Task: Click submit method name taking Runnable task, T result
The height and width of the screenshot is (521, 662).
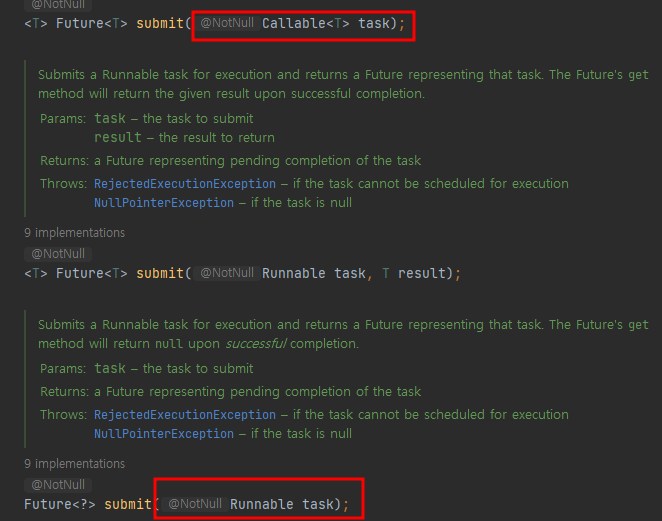Action: pyautogui.click(x=160, y=273)
